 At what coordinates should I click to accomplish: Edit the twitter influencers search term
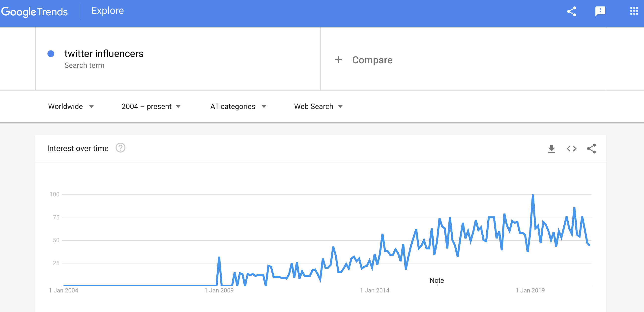104,54
